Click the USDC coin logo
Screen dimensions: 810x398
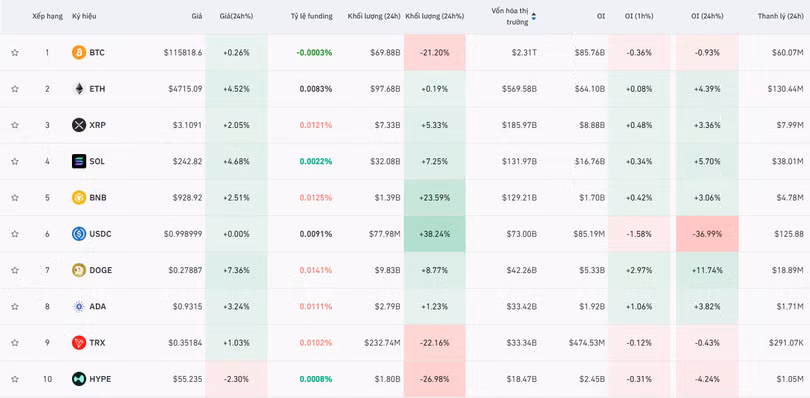pyautogui.click(x=79, y=234)
